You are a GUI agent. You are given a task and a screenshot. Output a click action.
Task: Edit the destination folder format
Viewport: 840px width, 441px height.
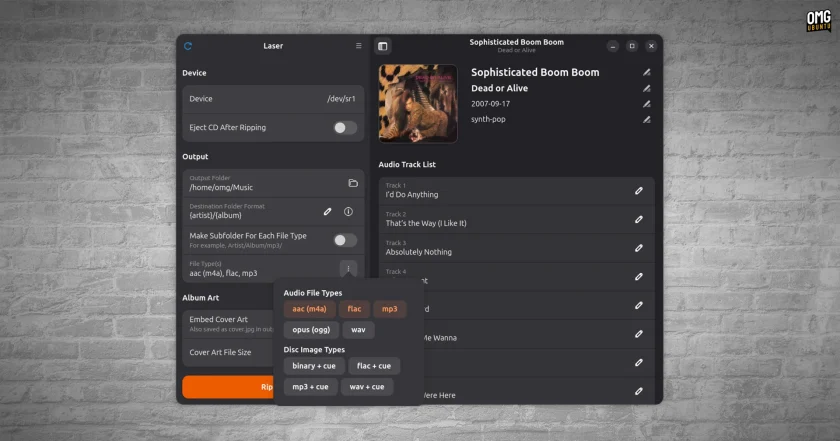click(x=327, y=212)
